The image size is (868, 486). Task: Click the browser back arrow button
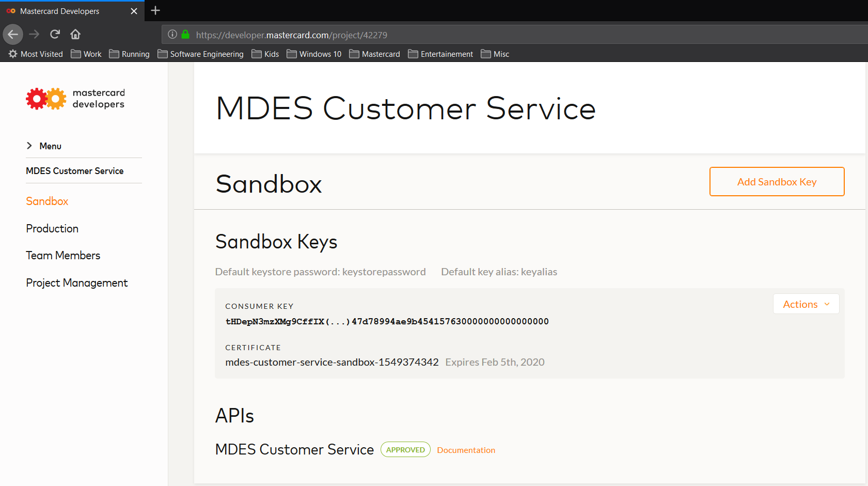point(13,35)
